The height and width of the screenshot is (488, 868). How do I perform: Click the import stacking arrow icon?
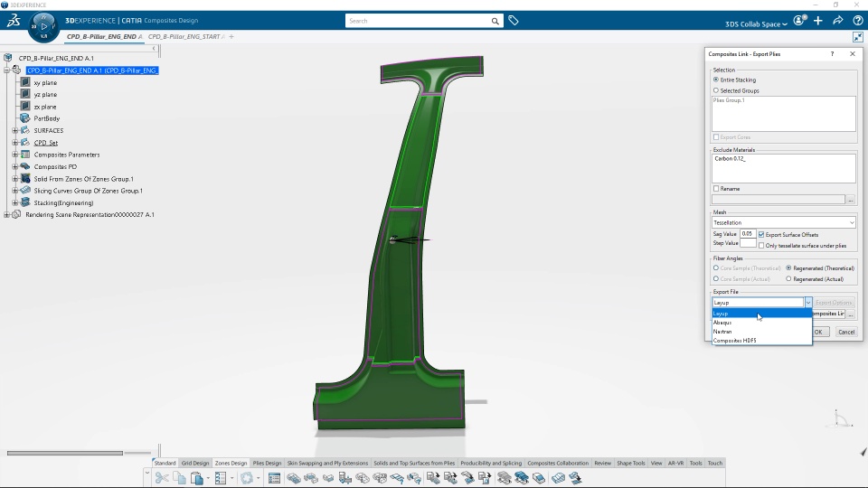coord(433,477)
